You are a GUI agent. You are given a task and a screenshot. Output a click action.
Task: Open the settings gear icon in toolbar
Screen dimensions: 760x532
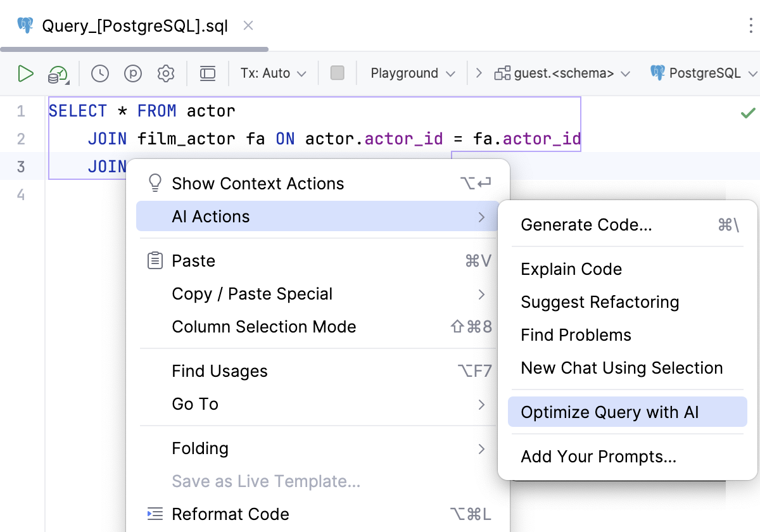coord(166,73)
